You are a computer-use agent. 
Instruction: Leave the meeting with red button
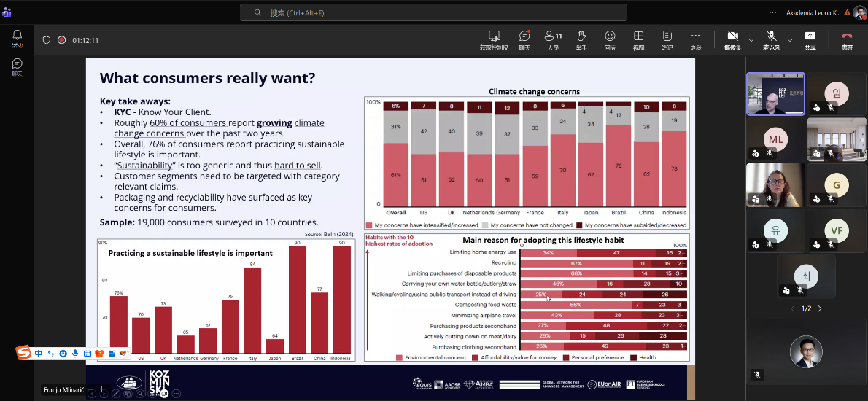tap(847, 40)
